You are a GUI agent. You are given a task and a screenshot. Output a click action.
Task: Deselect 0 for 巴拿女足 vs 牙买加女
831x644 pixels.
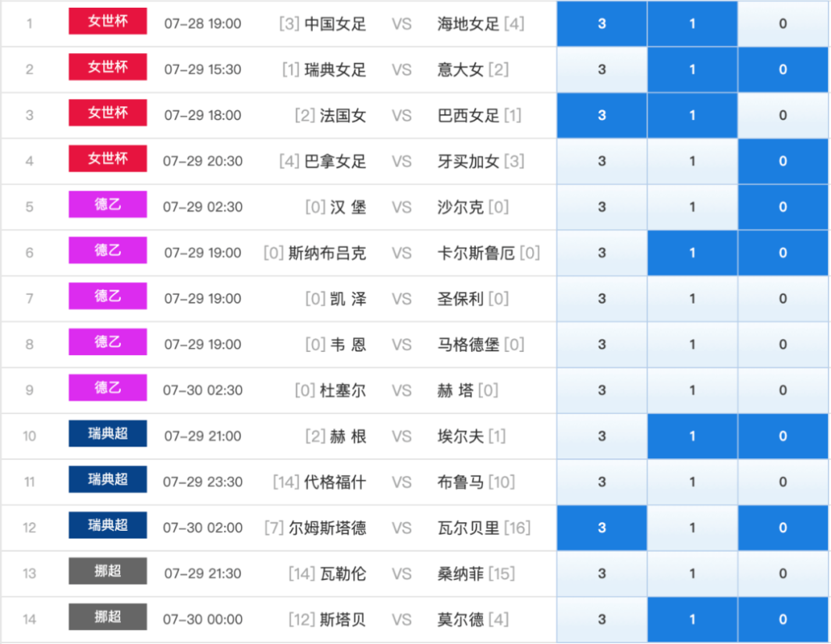[783, 161]
